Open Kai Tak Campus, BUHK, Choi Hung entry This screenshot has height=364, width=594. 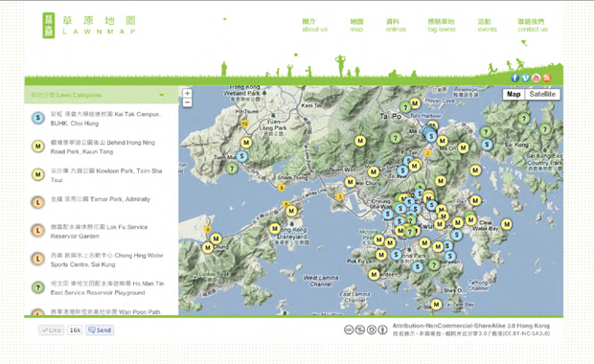point(105,119)
